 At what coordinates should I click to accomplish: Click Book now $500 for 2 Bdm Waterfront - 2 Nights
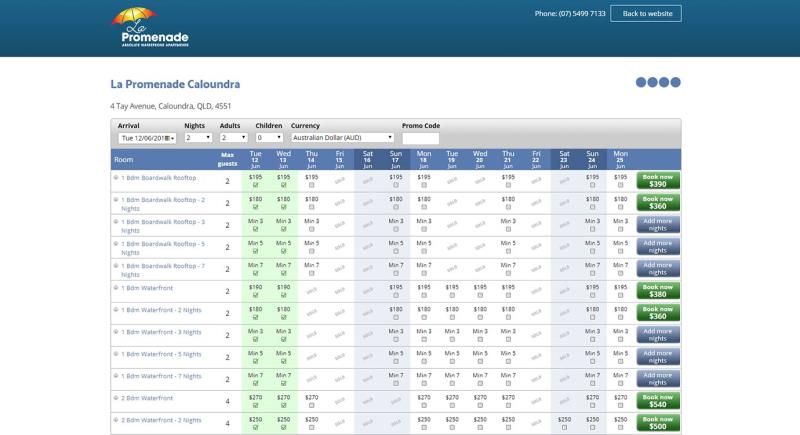pos(658,423)
